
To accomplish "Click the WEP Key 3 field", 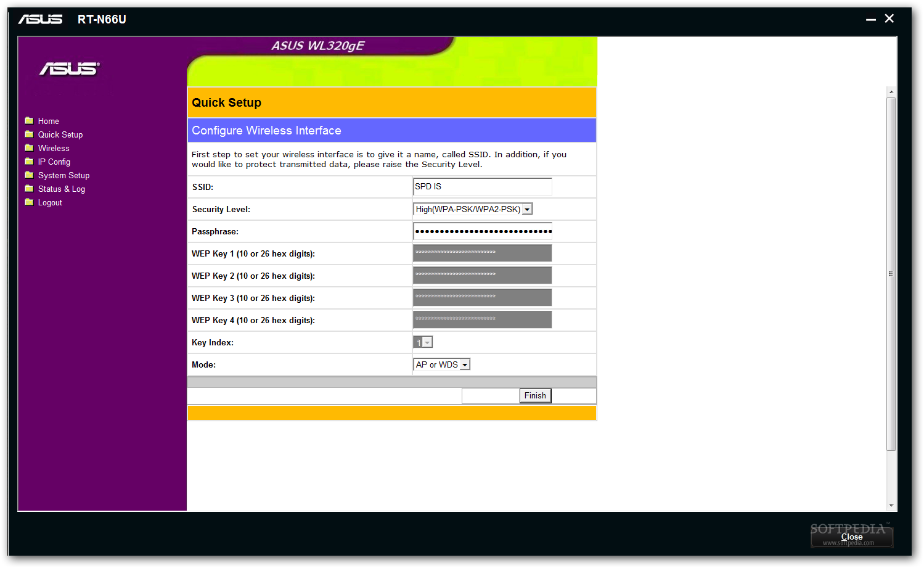I will click(x=483, y=297).
